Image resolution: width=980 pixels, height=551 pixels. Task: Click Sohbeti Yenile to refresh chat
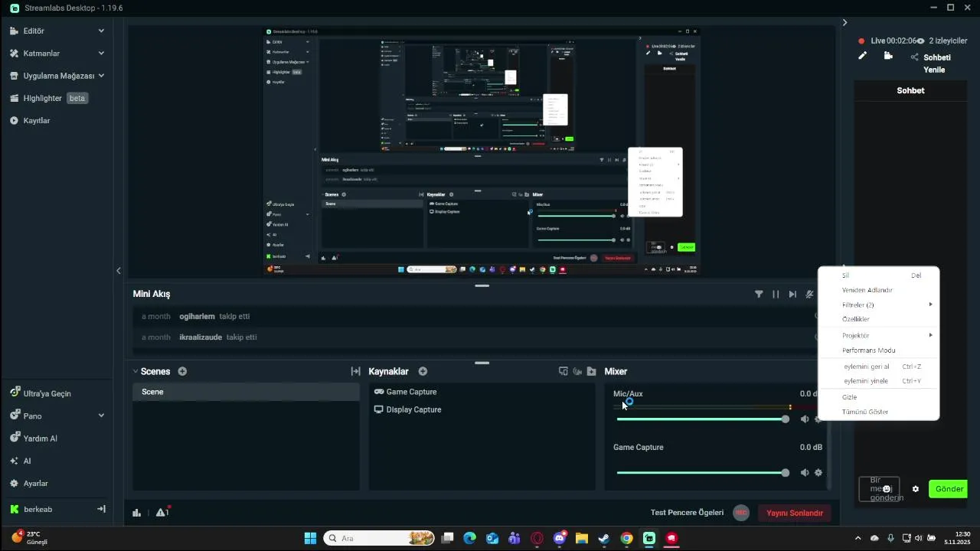(x=936, y=64)
